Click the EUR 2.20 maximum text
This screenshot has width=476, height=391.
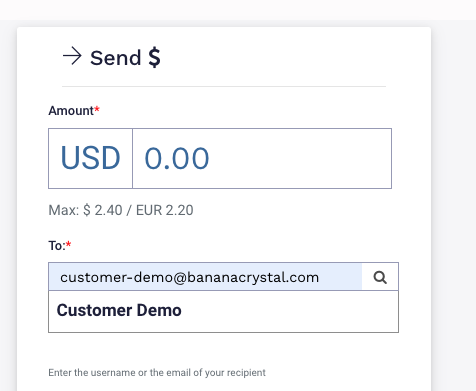click(165, 210)
